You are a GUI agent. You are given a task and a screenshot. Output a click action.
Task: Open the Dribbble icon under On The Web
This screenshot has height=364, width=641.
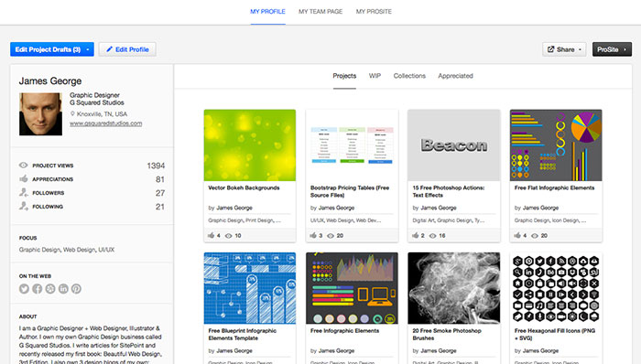(x=50, y=289)
